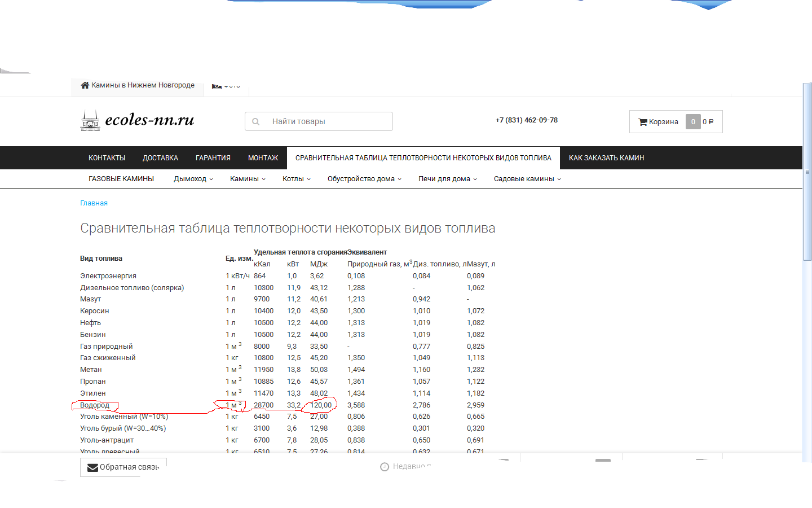Open the ГАЗОВЫЕ КАМИНЫ category link
Image resolution: width=812 pixels, height=508 pixels.
pos(121,179)
